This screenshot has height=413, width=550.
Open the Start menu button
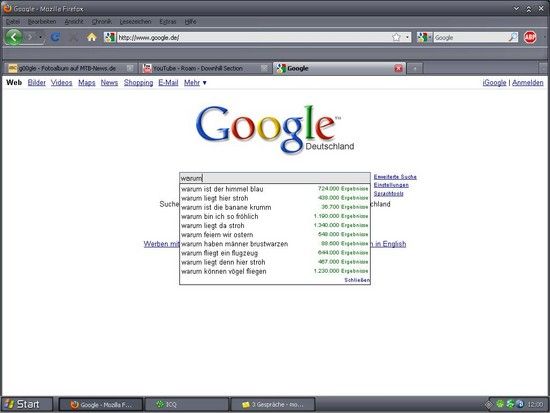(x=27, y=404)
